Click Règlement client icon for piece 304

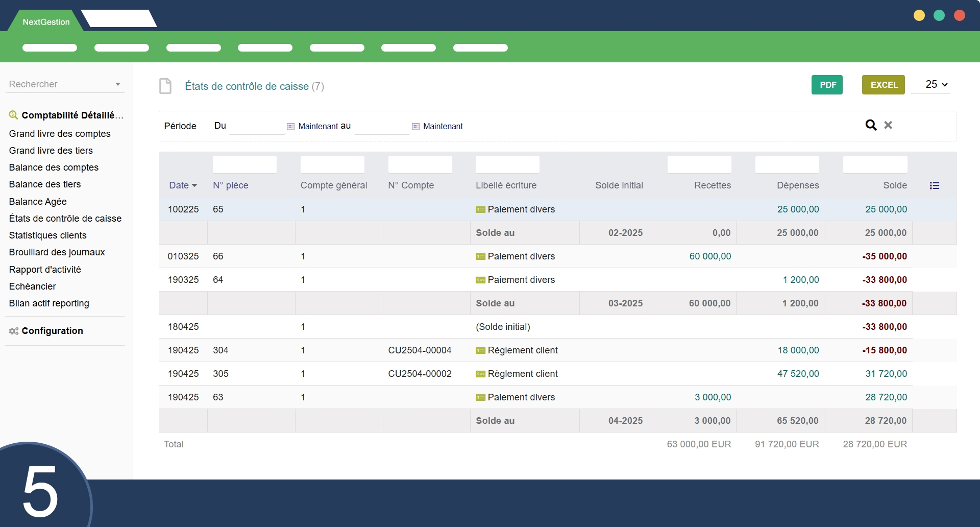[480, 351]
